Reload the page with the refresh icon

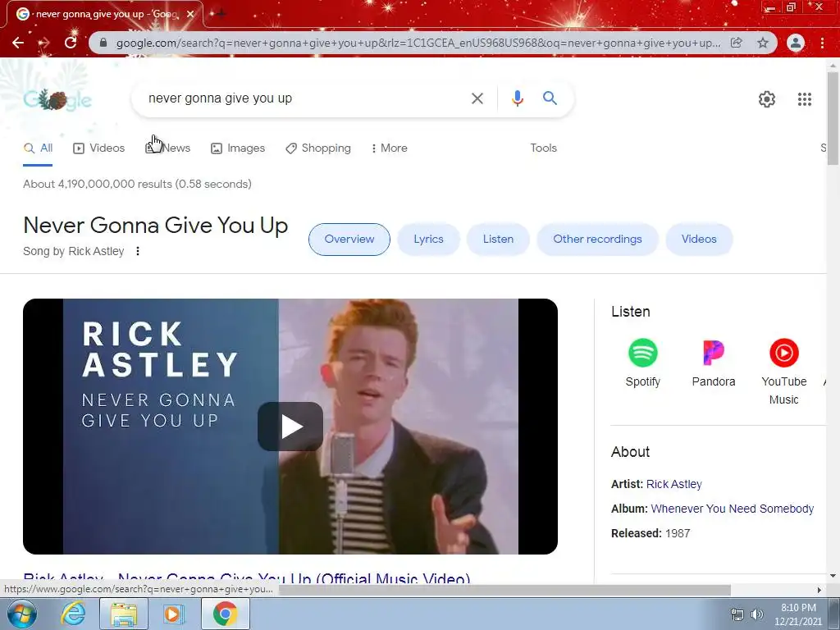coord(71,43)
